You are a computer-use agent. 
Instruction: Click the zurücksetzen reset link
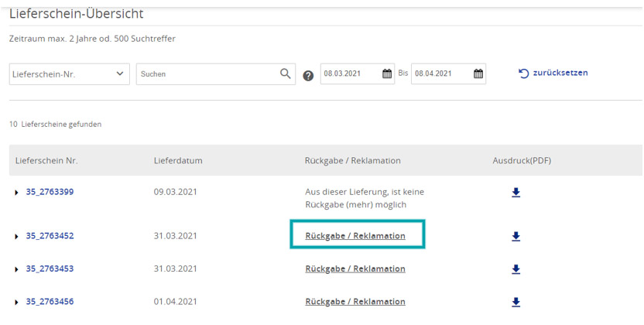[x=553, y=74]
